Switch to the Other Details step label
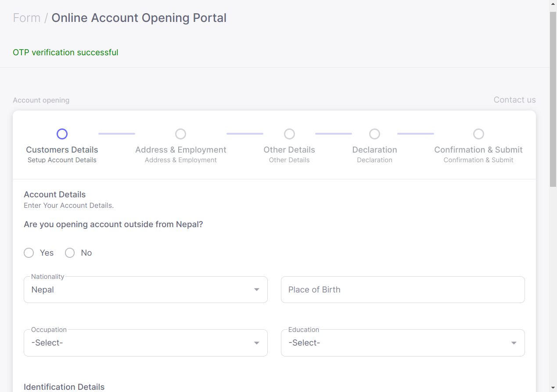The width and height of the screenshot is (557, 392). [x=289, y=150]
